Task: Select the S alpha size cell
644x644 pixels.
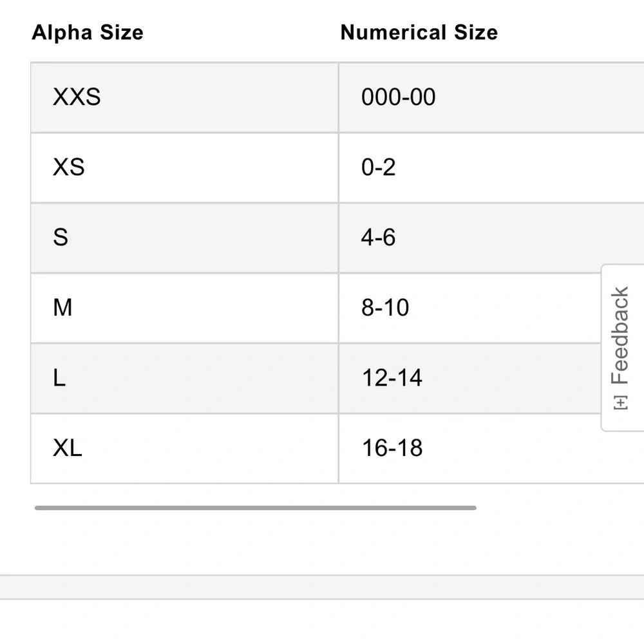Action: click(x=61, y=238)
